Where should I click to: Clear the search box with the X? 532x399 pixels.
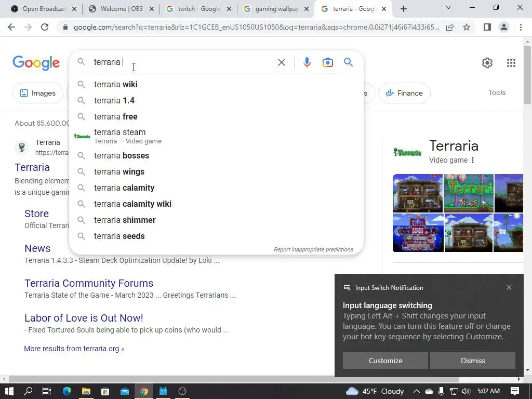click(x=281, y=62)
